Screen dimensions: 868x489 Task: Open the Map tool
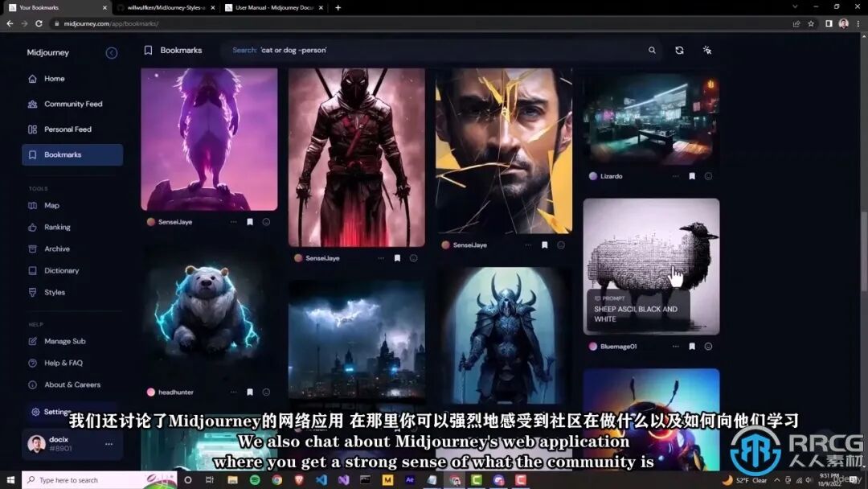[51, 205]
